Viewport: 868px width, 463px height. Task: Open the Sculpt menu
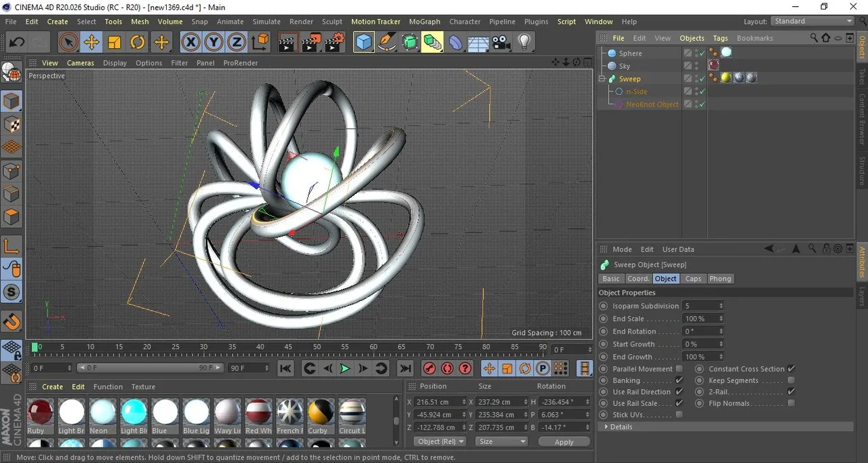332,22
